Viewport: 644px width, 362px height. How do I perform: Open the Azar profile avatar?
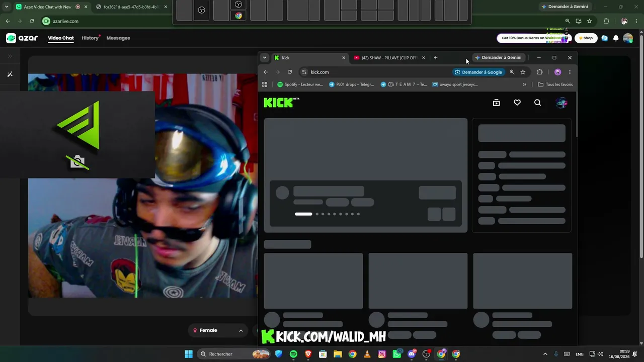[x=628, y=38]
